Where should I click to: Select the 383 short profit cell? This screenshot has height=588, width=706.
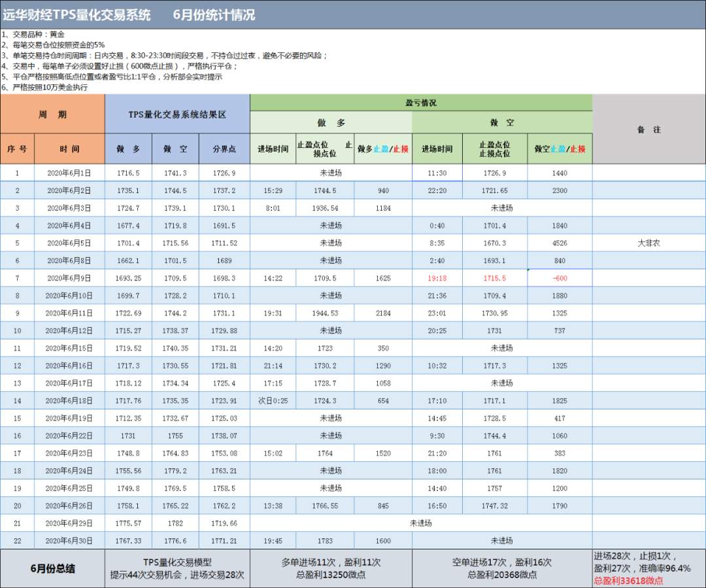tap(560, 453)
